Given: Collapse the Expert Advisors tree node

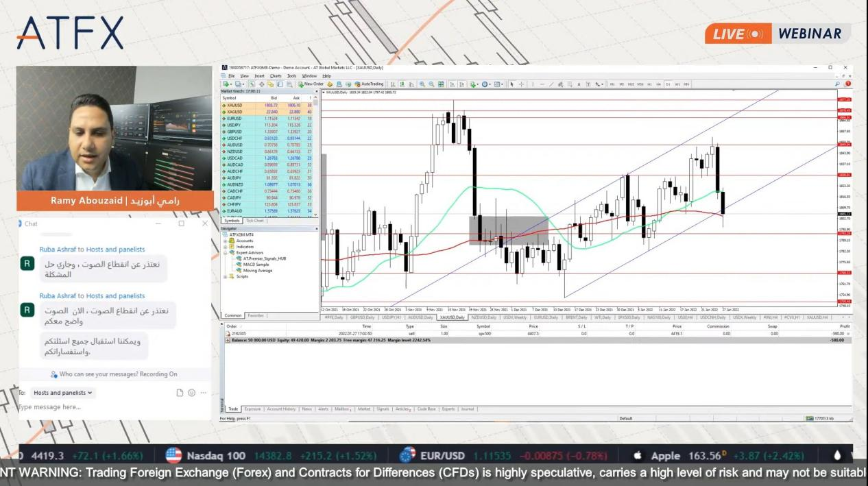Looking at the screenshot, I should (x=226, y=252).
